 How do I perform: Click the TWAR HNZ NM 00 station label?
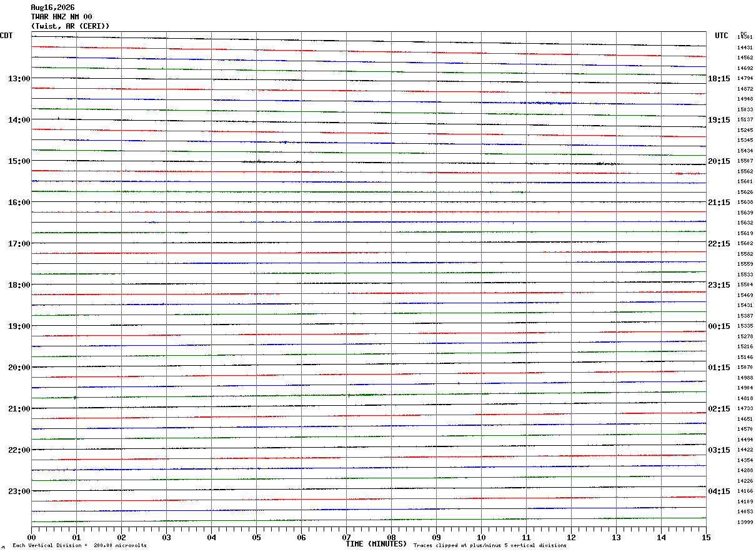61,17
